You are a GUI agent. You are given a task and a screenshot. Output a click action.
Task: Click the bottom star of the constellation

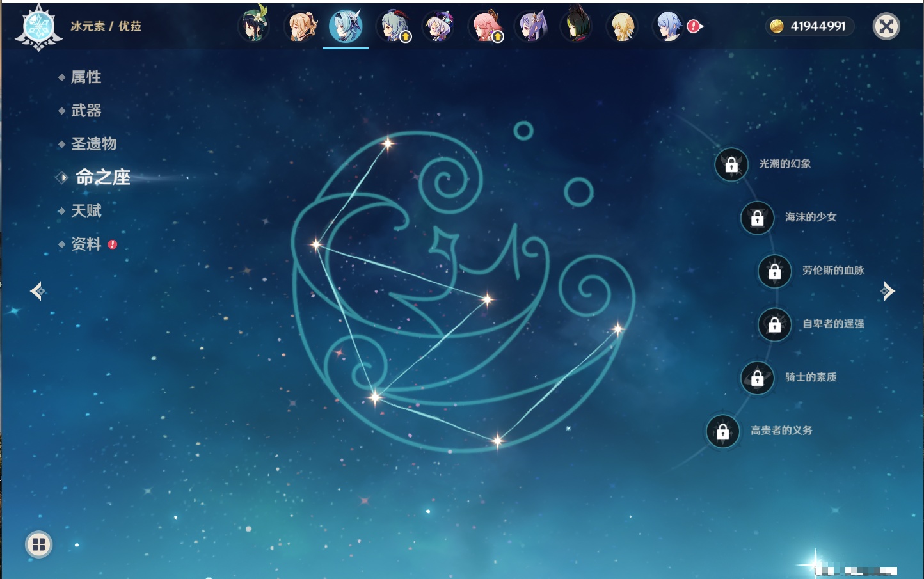[498, 440]
